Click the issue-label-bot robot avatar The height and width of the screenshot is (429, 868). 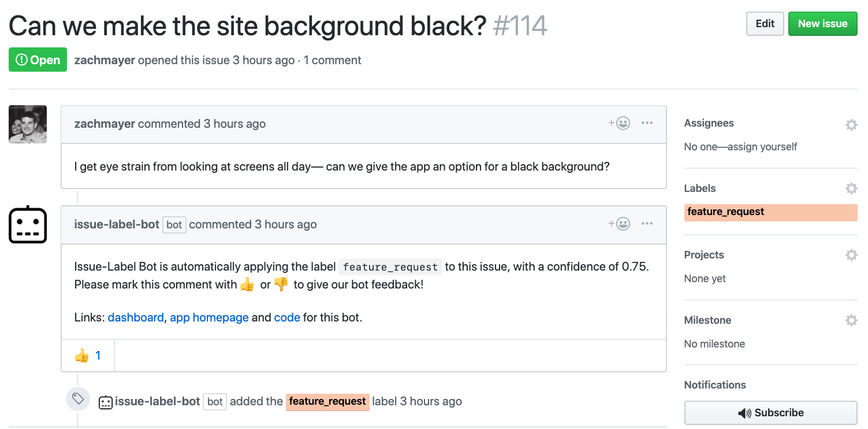tap(28, 224)
